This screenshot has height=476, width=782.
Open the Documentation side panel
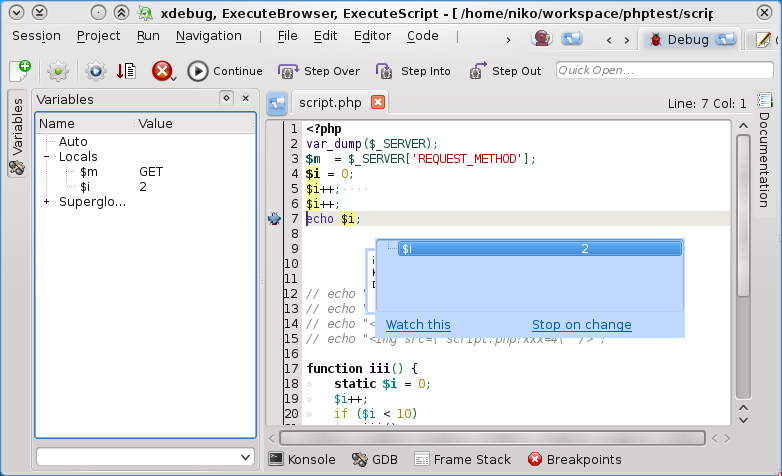(764, 150)
